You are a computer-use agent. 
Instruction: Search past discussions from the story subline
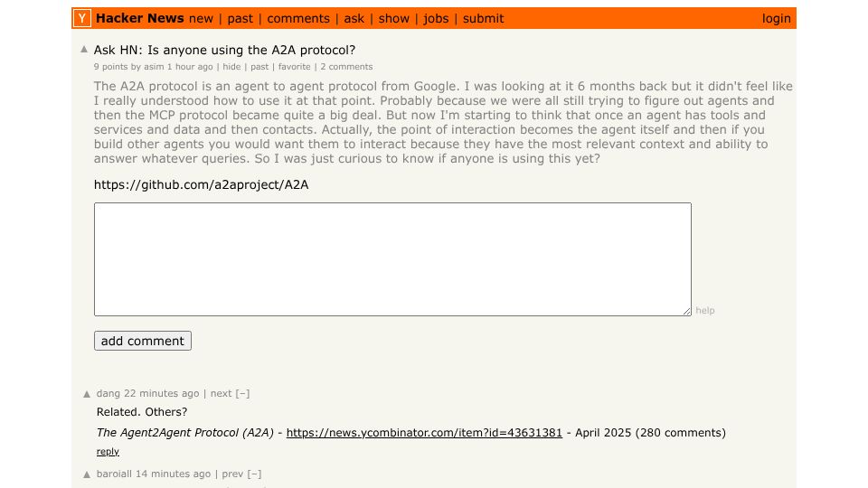click(259, 66)
